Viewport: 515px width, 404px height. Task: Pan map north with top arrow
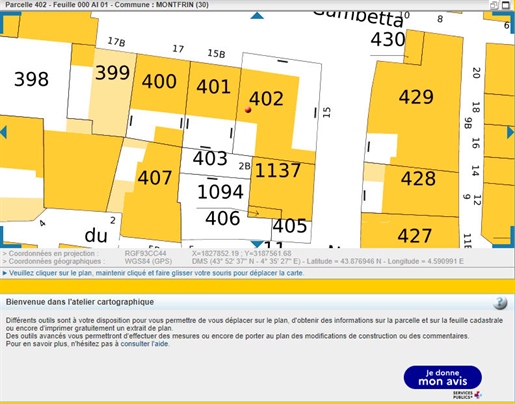[x=257, y=15]
